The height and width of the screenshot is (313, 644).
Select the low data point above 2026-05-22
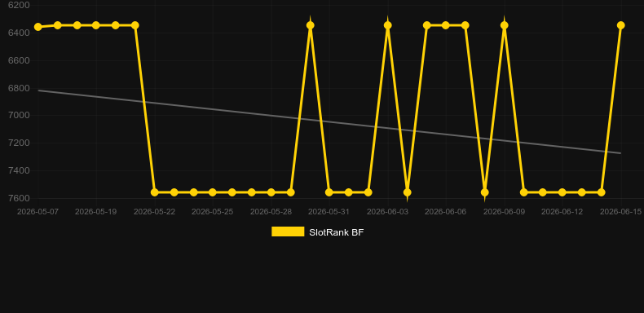pos(155,192)
